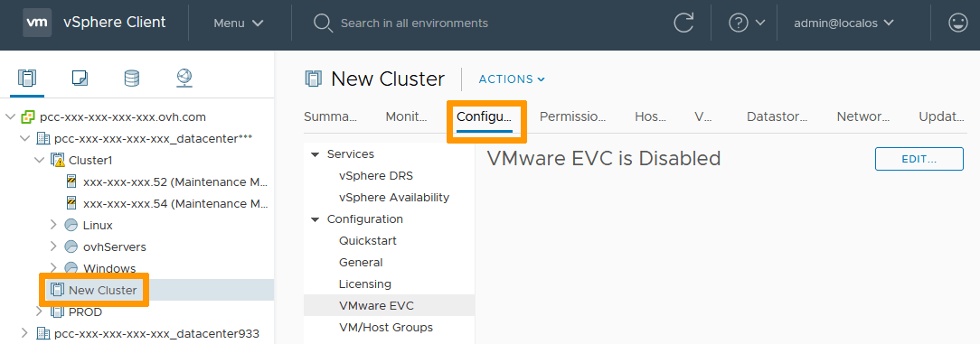Open vSphere DRS settings
The width and height of the screenshot is (980, 344).
376,176
